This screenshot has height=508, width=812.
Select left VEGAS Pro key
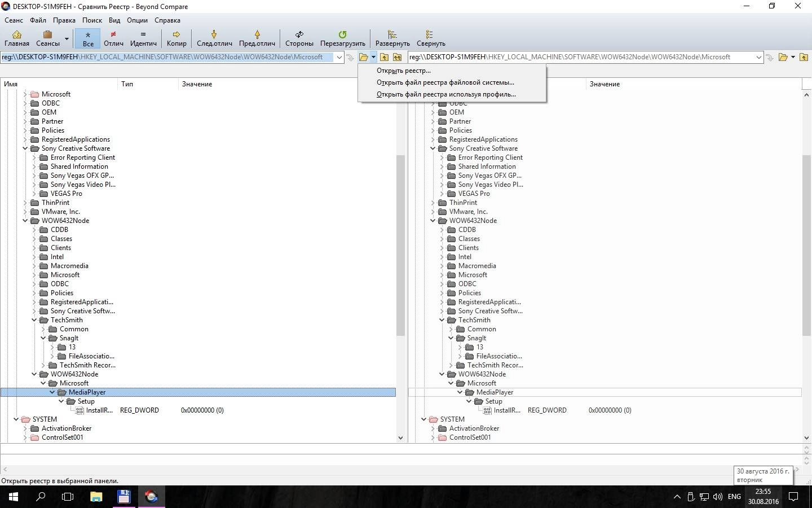[x=66, y=194]
